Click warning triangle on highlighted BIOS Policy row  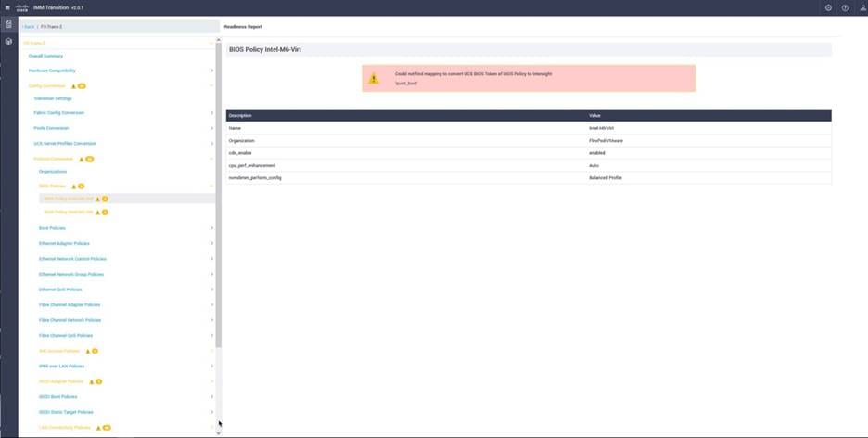tap(98, 199)
